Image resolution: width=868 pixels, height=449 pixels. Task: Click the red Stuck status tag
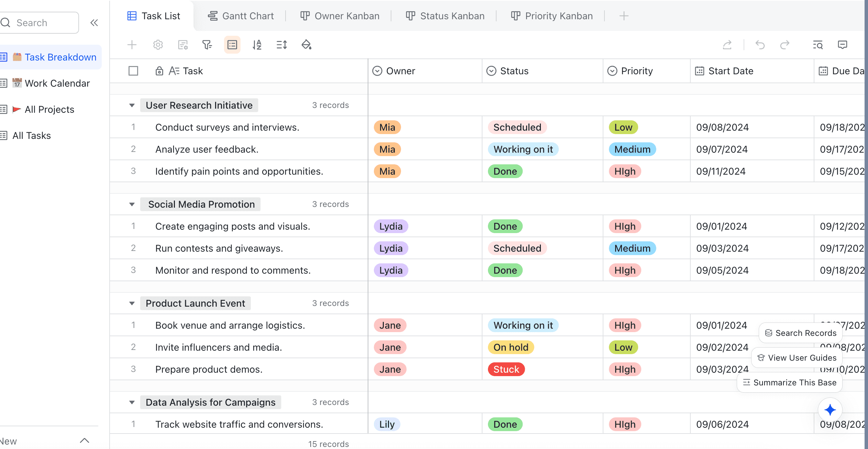pyautogui.click(x=506, y=369)
